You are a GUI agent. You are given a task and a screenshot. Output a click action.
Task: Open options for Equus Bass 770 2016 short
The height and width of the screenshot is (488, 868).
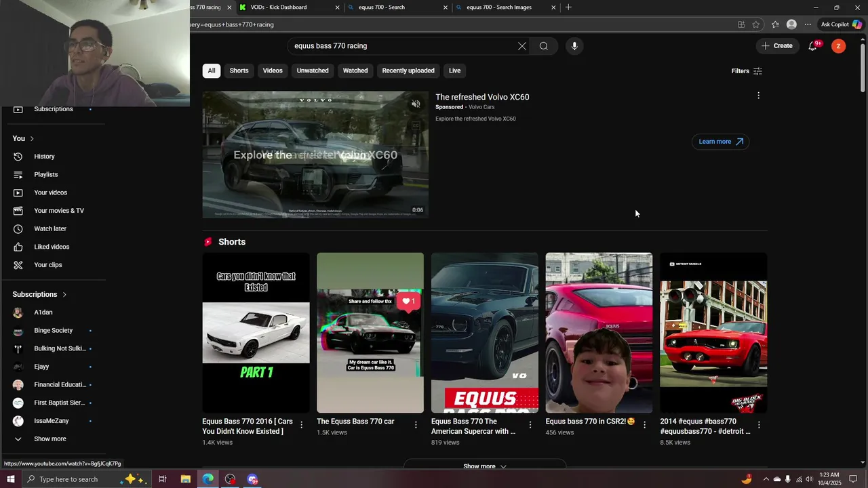pos(302,425)
